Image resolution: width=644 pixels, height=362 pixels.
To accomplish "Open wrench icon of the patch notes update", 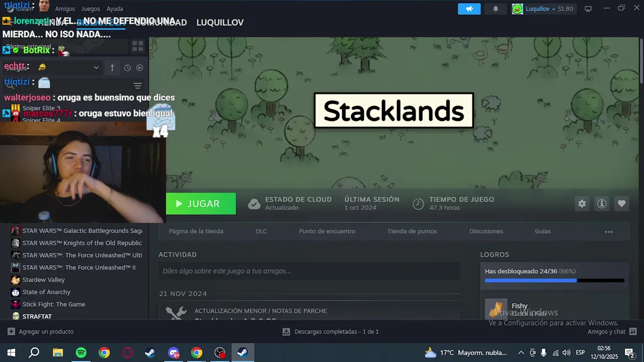I will [x=176, y=313].
